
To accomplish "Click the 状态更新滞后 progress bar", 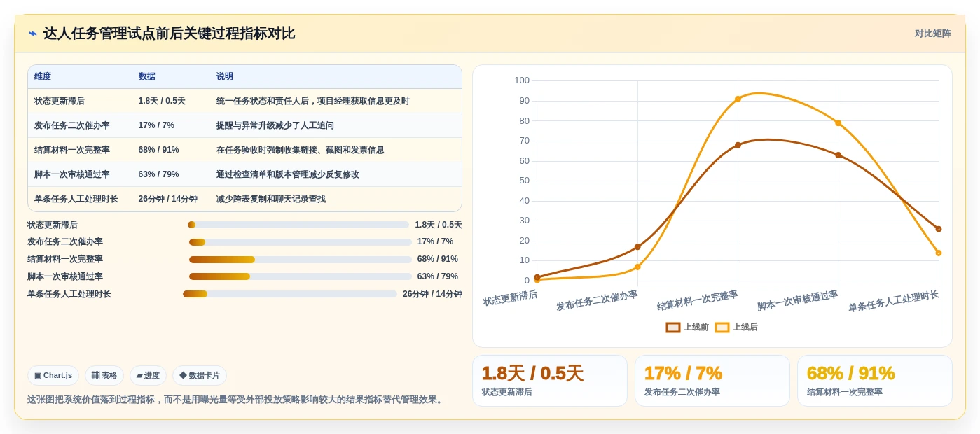I will [298, 225].
